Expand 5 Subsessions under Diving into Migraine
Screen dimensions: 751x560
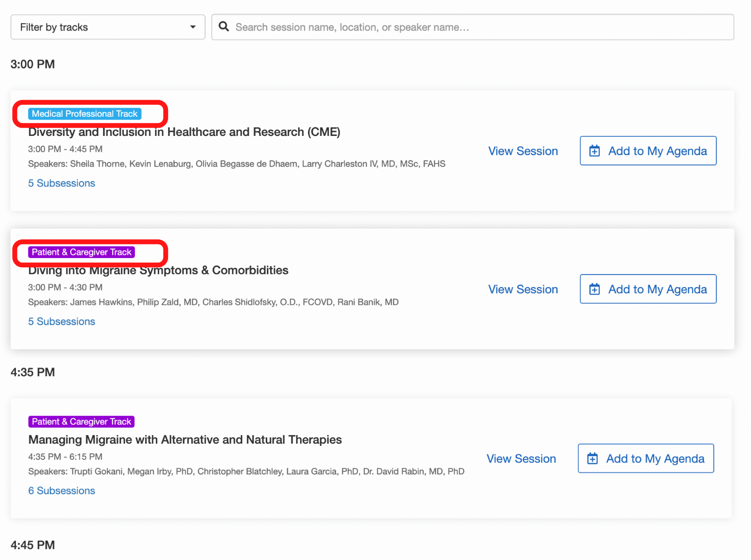coord(62,322)
